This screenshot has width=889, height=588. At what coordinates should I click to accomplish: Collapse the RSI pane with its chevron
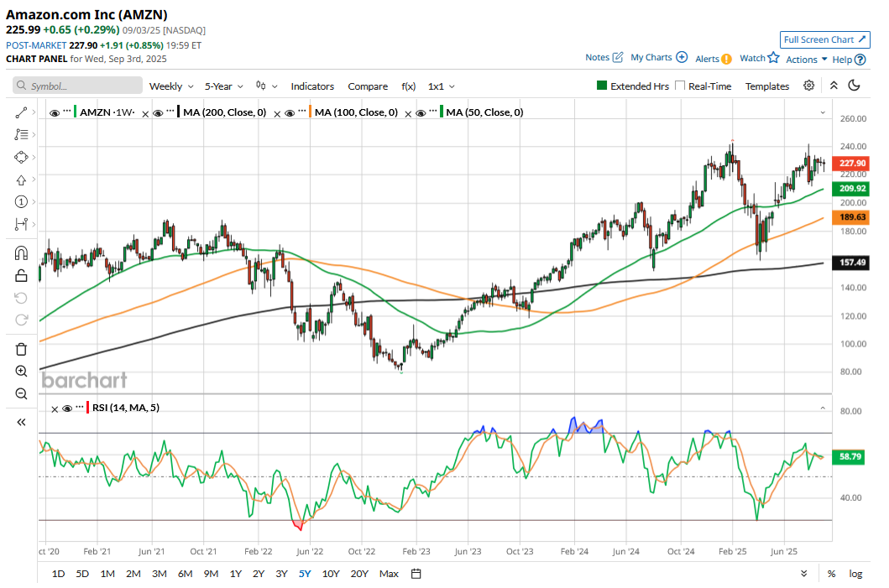pos(823,408)
